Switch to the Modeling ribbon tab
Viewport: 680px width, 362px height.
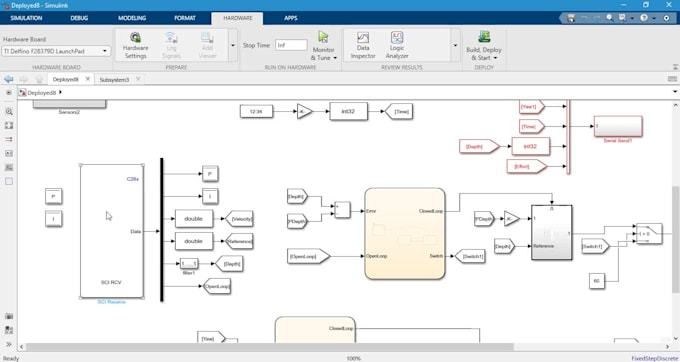click(132, 18)
